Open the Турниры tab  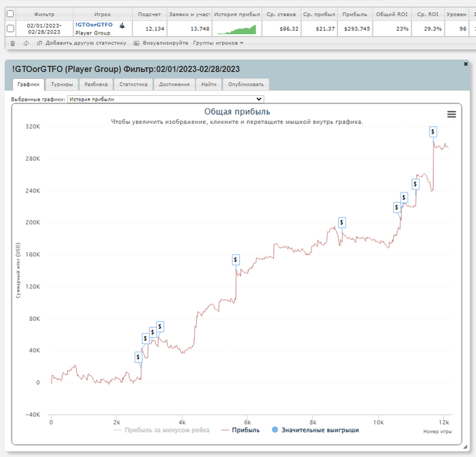pos(62,84)
